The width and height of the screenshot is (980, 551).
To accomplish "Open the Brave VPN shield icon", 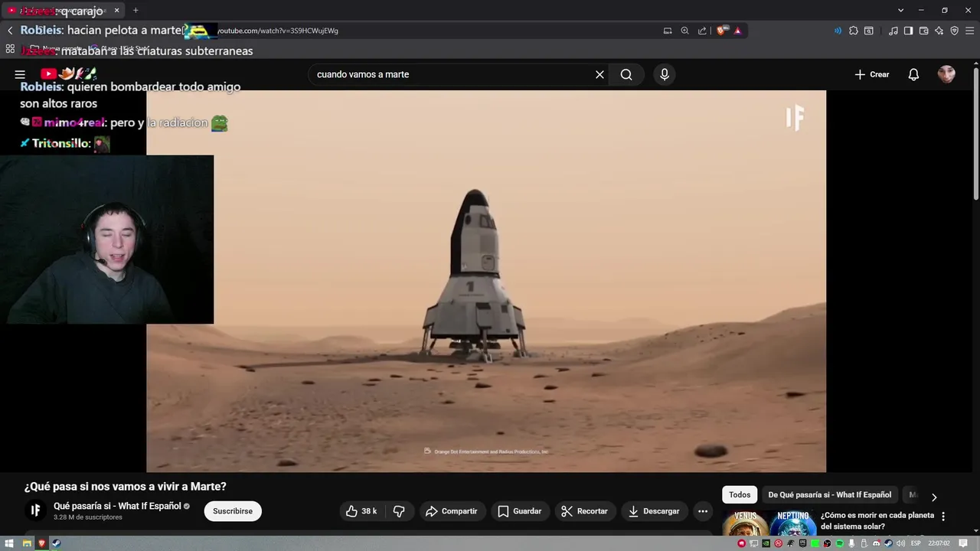I will [954, 31].
